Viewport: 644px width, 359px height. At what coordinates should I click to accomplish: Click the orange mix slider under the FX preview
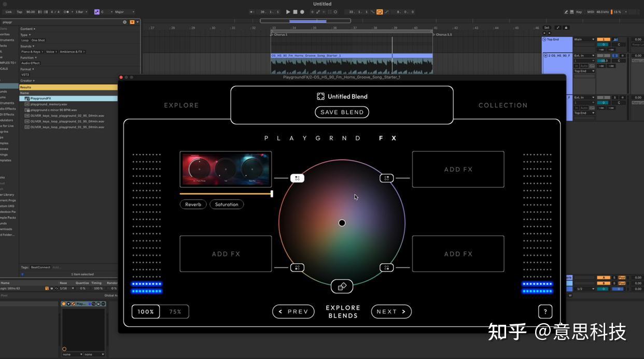(x=226, y=193)
